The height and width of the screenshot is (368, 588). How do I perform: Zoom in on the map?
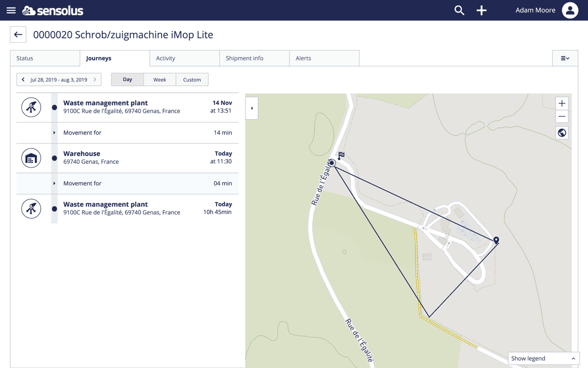[562, 104]
